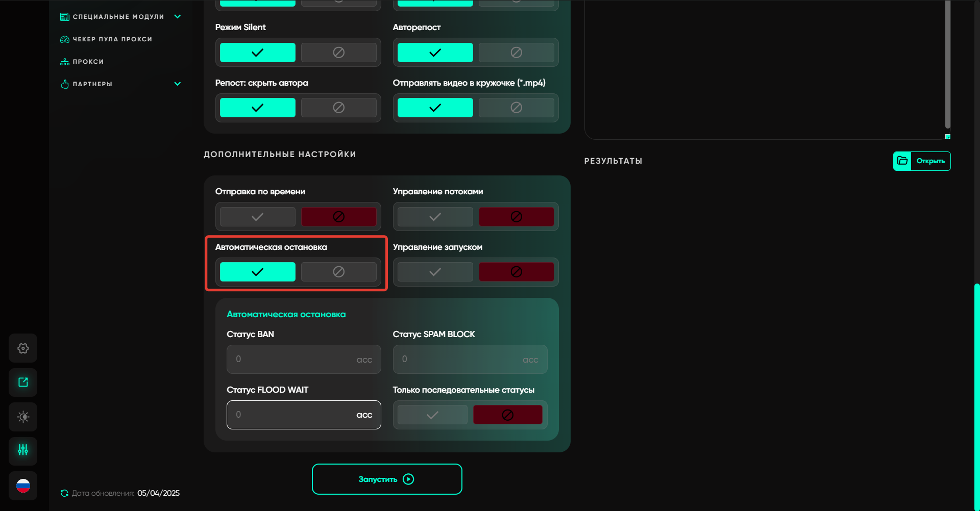The width and height of the screenshot is (980, 511).
Task: Click the refresh icon near Дата обновления
Action: point(64,493)
